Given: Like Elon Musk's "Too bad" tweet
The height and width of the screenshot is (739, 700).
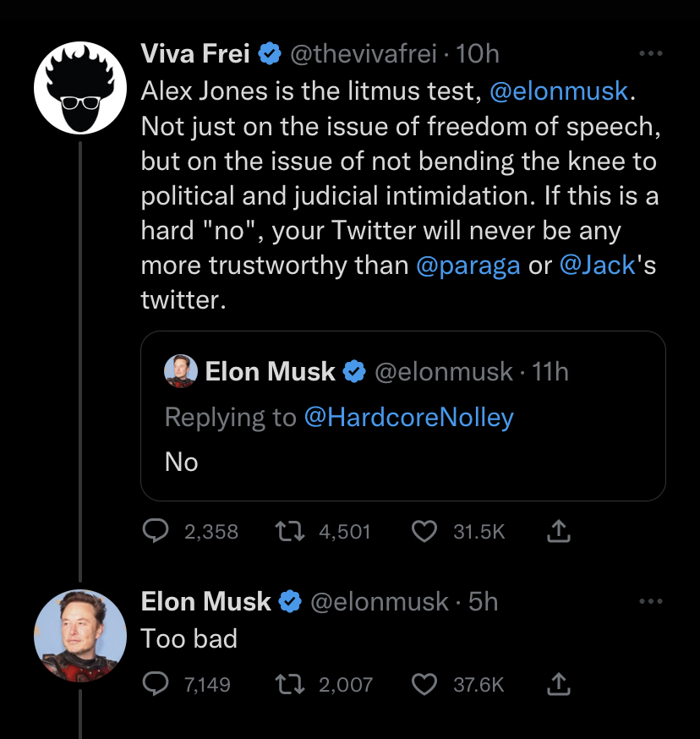Looking at the screenshot, I should (424, 684).
